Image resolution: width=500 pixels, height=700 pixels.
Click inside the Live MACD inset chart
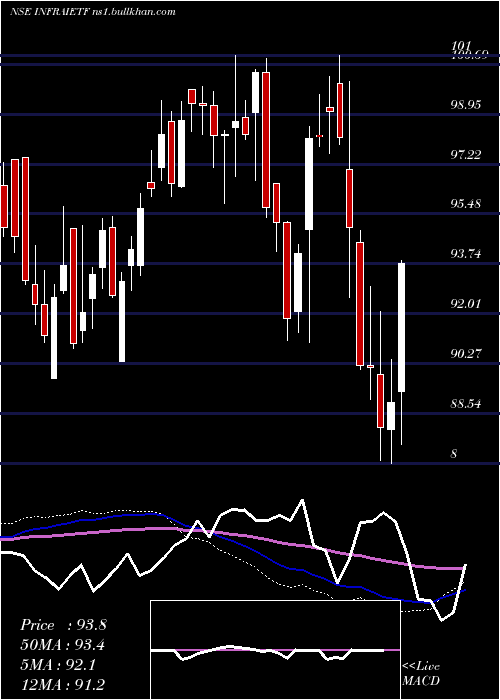tap(275, 650)
